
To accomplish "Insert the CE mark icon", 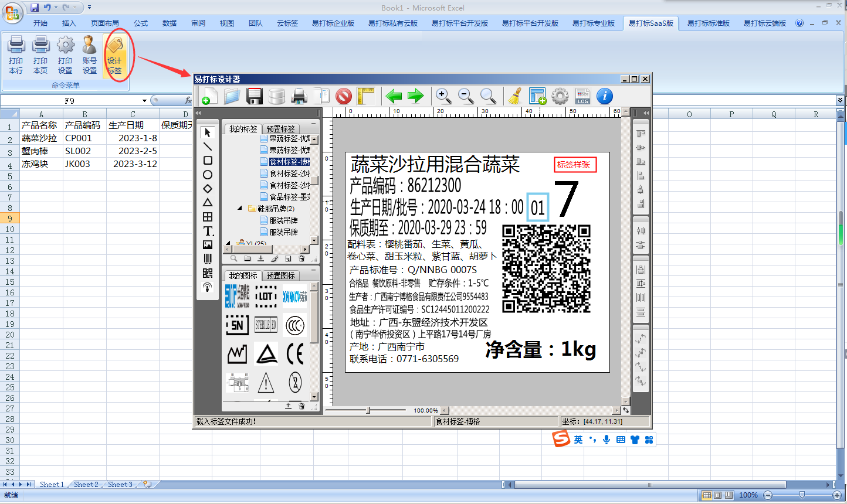I will click(x=295, y=354).
